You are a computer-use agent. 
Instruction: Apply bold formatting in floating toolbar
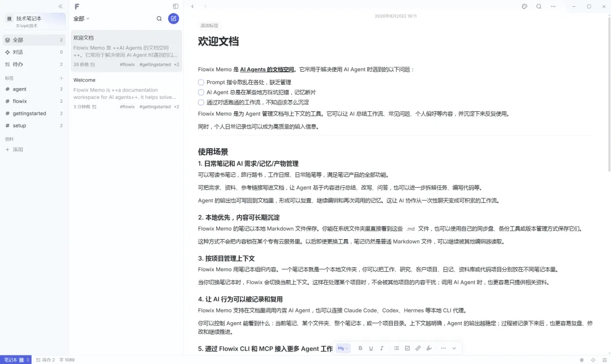point(360,348)
